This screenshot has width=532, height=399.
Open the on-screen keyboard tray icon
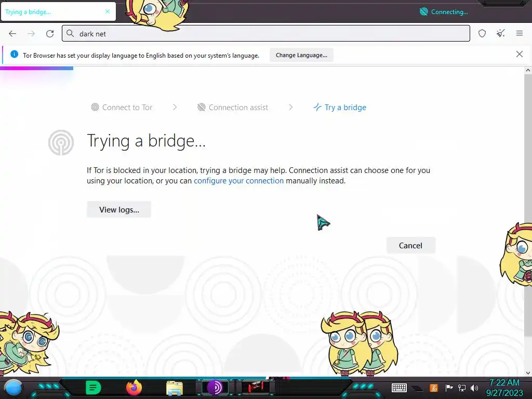tap(399, 388)
